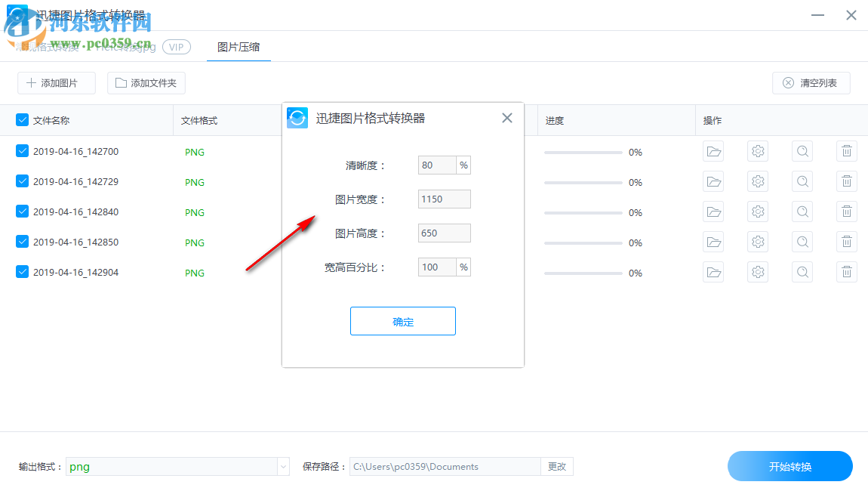Uncheck 2019-04-16_142904 in the list
This screenshot has width=868, height=491.
22,271
